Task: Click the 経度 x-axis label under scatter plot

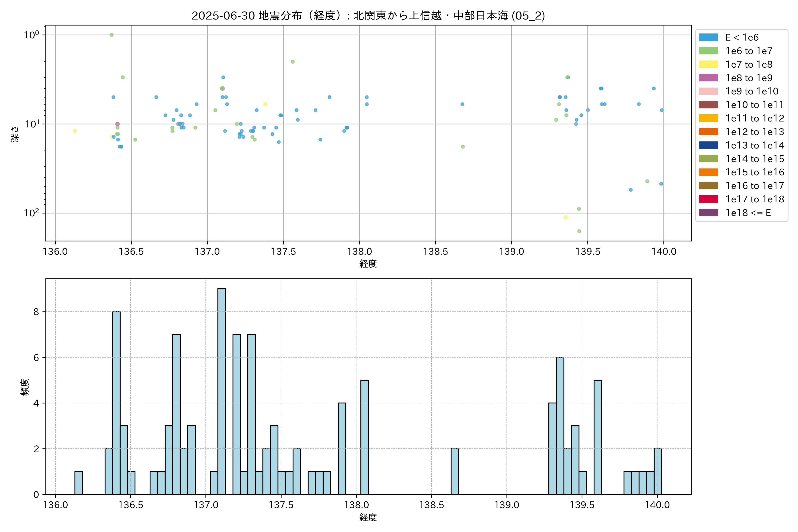Action: click(x=368, y=264)
